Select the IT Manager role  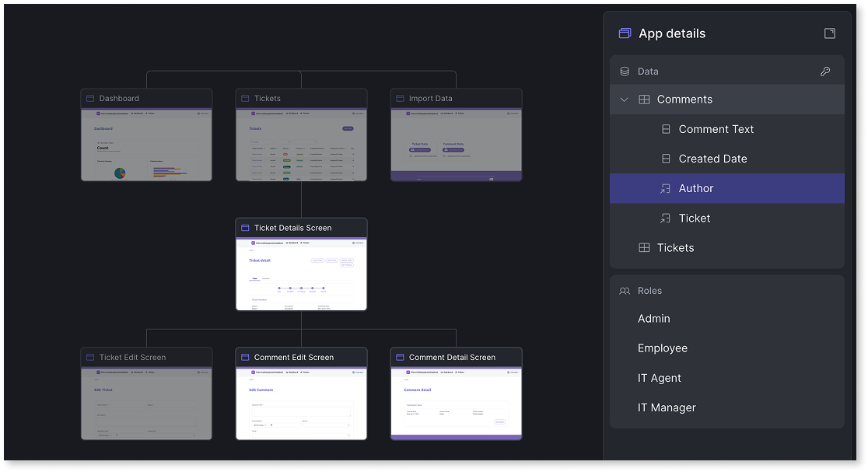pos(667,407)
